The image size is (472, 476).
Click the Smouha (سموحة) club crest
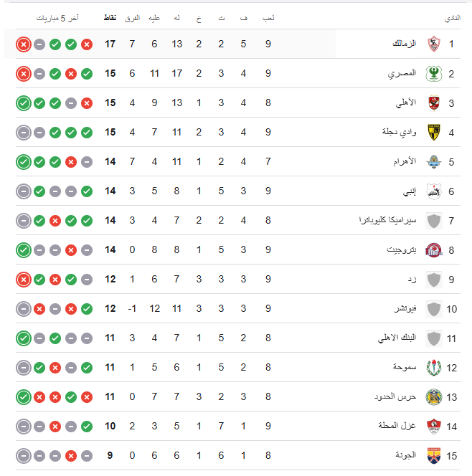pos(433,367)
